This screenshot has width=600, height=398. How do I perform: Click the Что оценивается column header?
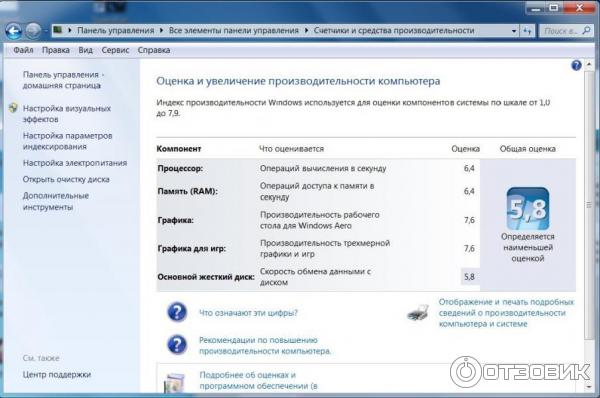[x=292, y=149]
